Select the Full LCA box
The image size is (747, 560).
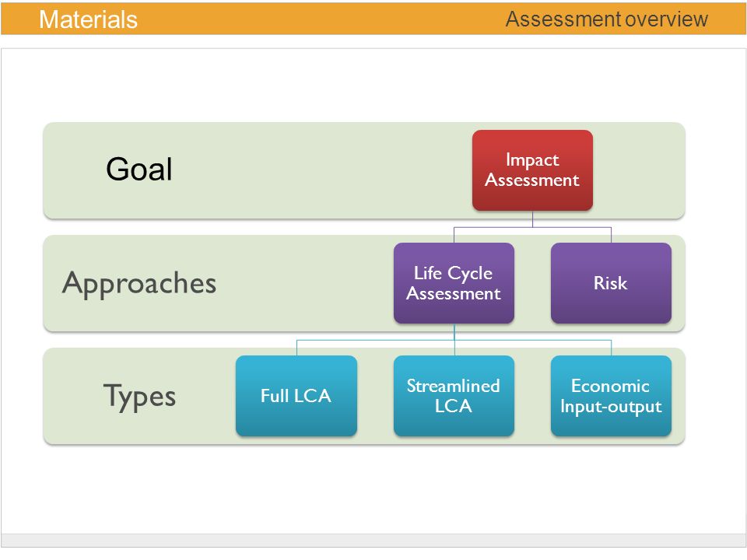pyautogui.click(x=296, y=396)
